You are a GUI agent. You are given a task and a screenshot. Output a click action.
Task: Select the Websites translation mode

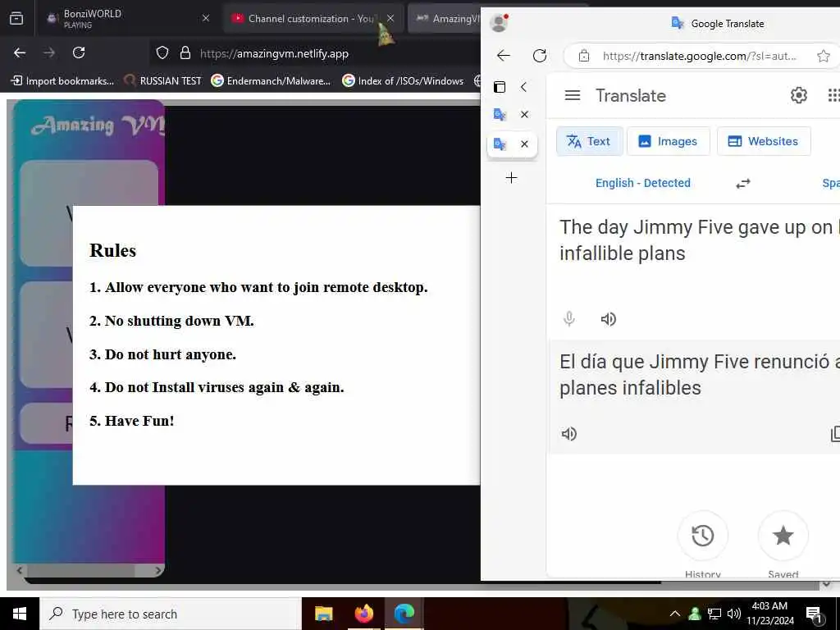764,141
